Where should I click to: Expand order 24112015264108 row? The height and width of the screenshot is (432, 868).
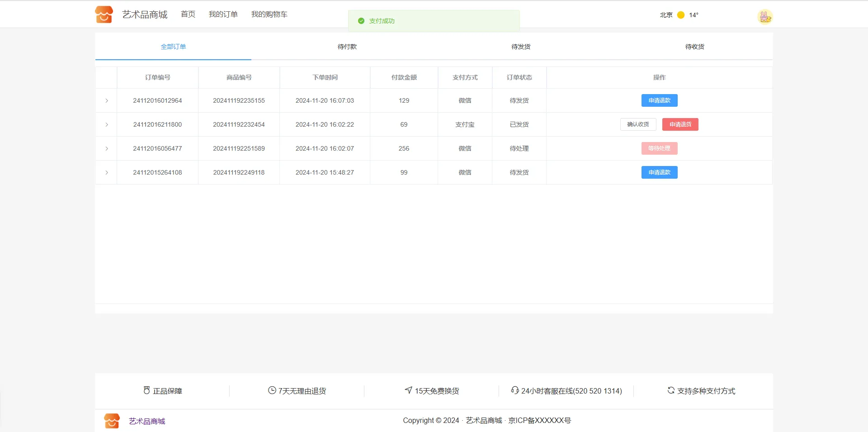(107, 172)
